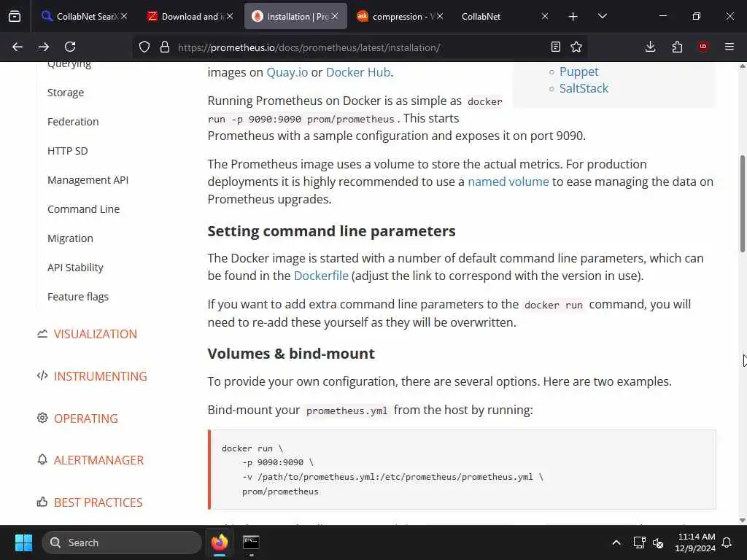Open the terminal app in taskbar
747x560 pixels.
click(251, 542)
